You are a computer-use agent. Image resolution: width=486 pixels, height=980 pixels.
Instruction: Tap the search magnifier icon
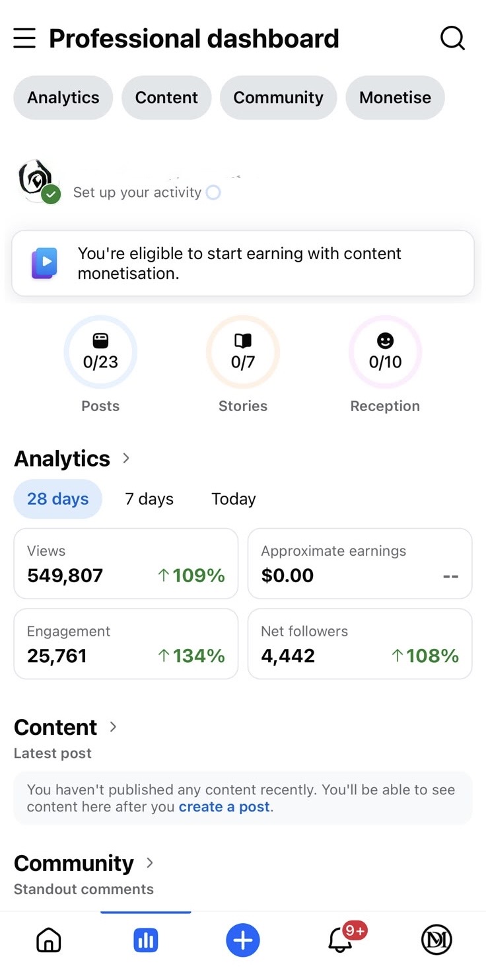[x=452, y=38]
